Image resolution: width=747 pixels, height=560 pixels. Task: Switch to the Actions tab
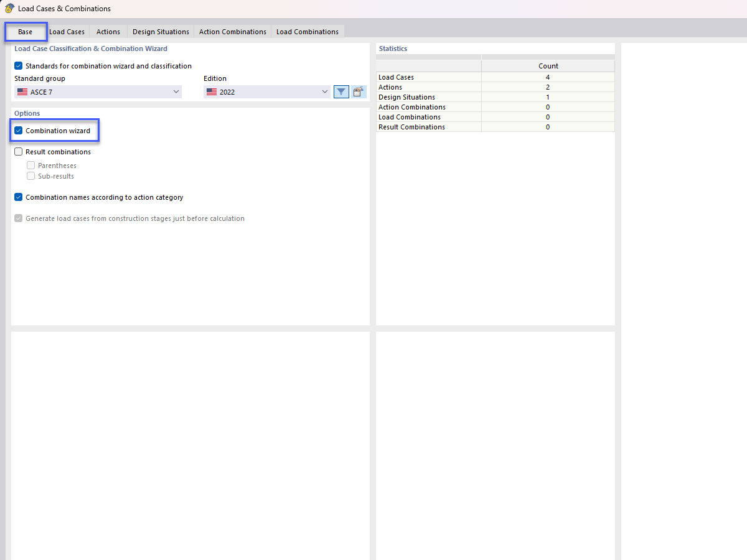tap(108, 31)
